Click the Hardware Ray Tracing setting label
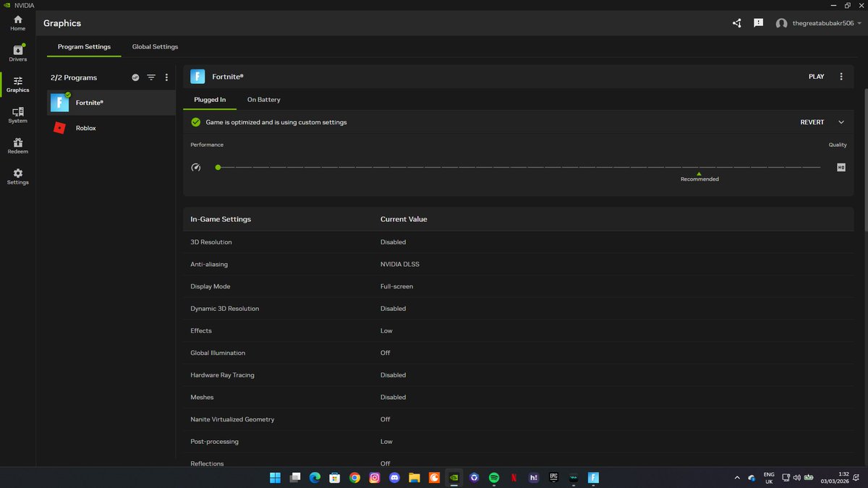The image size is (868, 488). tap(222, 375)
